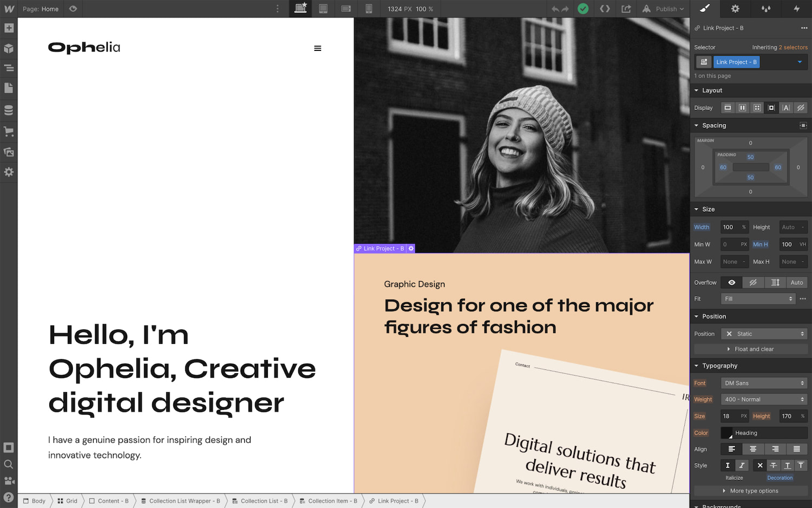Image resolution: width=812 pixels, height=508 pixels.
Task: Set display to Grid
Action: [x=757, y=108]
